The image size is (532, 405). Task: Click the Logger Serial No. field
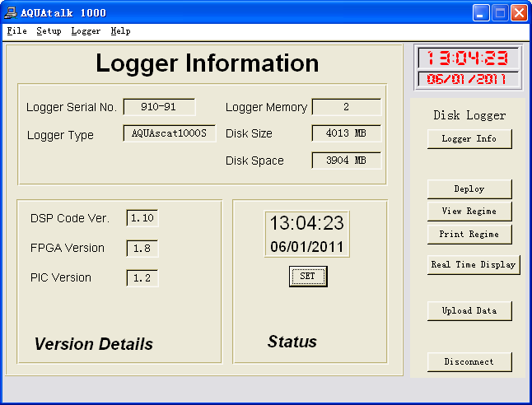click(159, 107)
